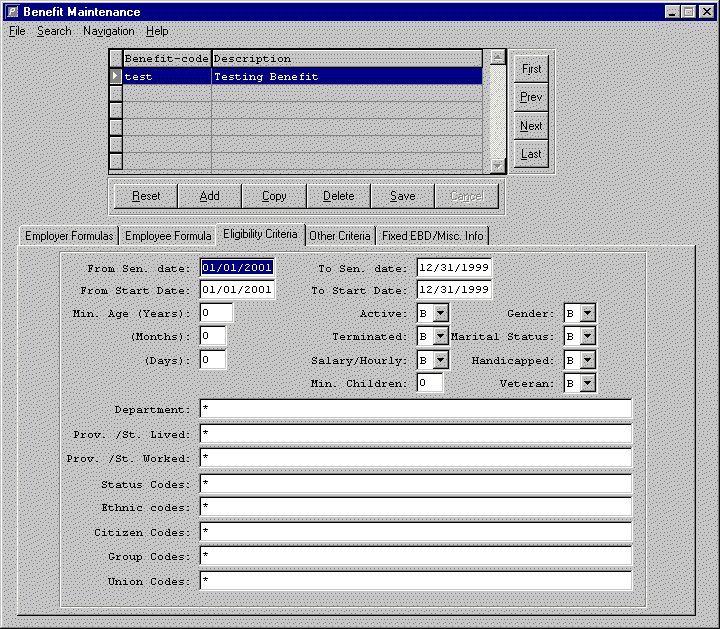This screenshot has height=629, width=720.
Task: Click the grid scrollbar down arrow
Action: point(498,165)
